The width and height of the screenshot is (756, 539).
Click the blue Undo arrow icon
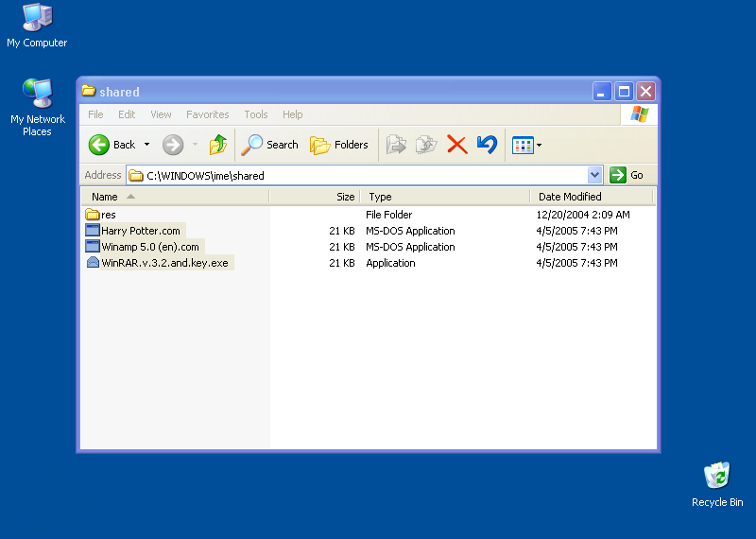(487, 145)
